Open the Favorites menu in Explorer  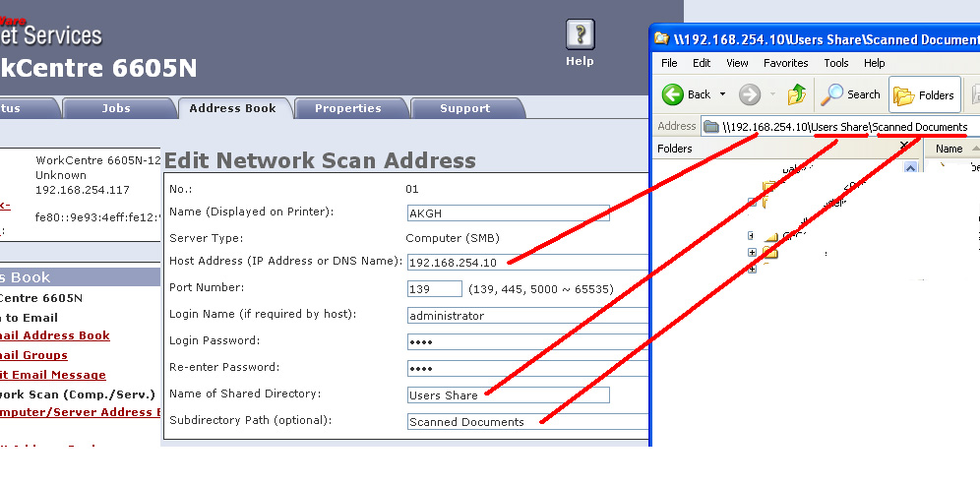785,63
